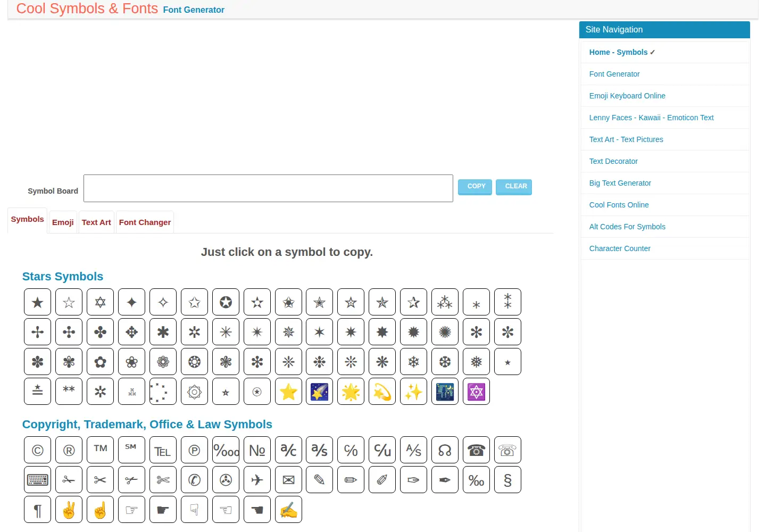This screenshot has height=532, width=766.
Task: Open Alt Codes For Symbols link
Action: [627, 227]
